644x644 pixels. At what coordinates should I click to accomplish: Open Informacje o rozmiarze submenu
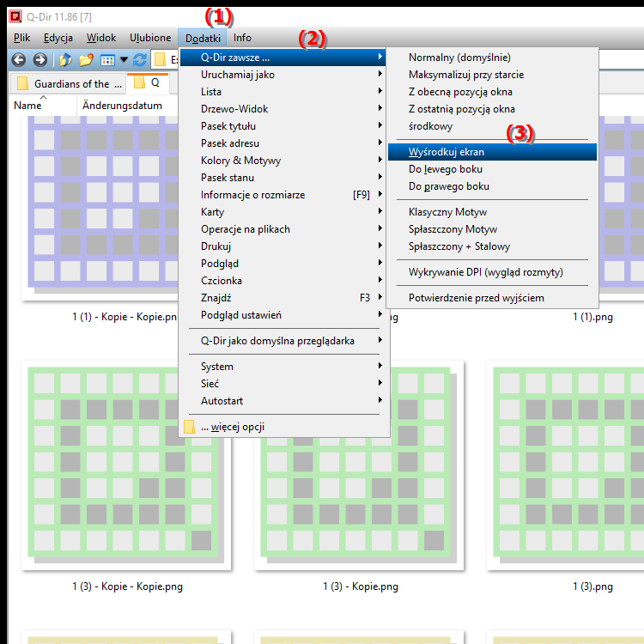click(283, 195)
